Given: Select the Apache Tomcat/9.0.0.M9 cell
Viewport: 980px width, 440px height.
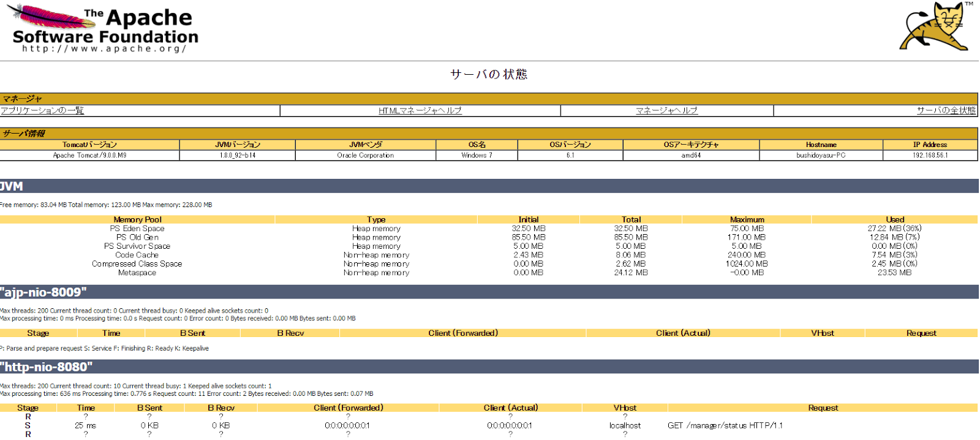Looking at the screenshot, I should (x=89, y=156).
